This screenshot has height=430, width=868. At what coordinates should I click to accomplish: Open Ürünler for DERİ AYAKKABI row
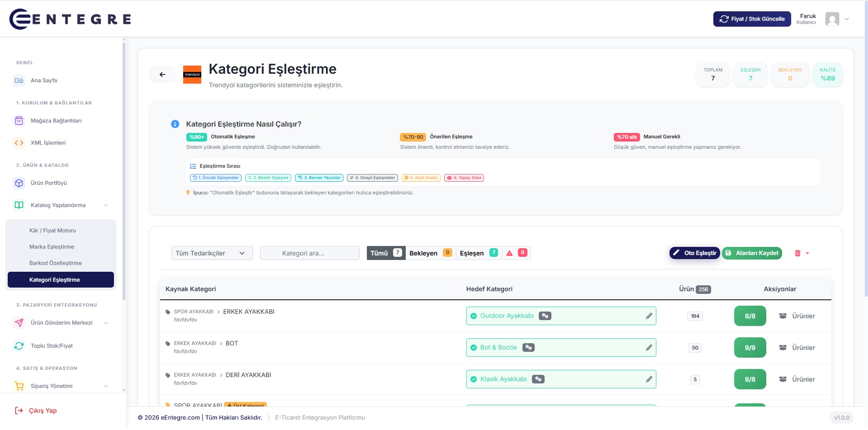[797, 379]
